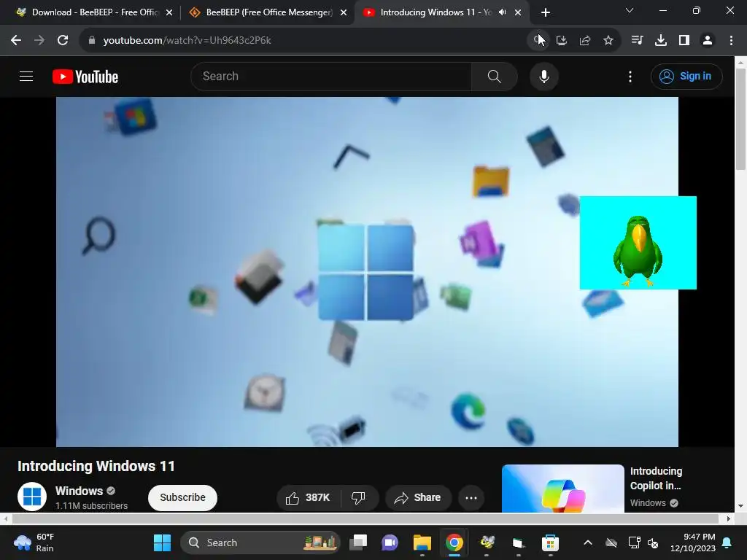Open network status tray icon

634,542
